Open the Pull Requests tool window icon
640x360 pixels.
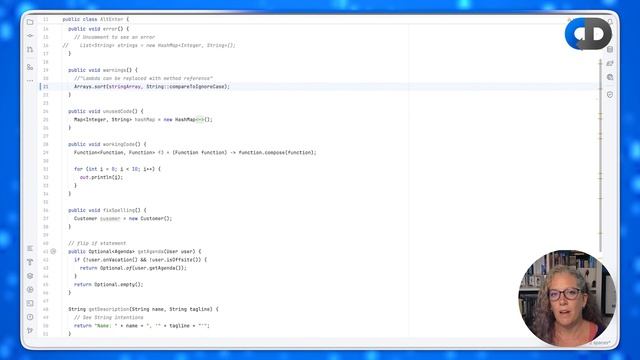click(x=30, y=50)
